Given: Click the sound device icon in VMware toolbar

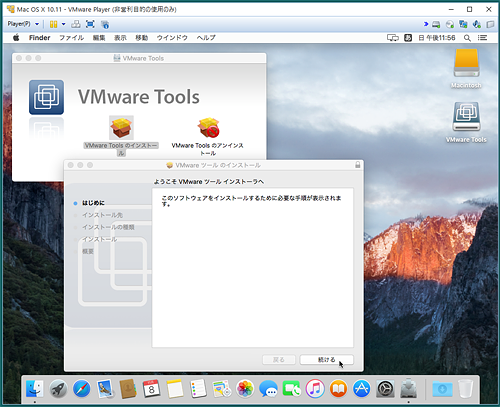Looking at the screenshot, I should [x=477, y=24].
